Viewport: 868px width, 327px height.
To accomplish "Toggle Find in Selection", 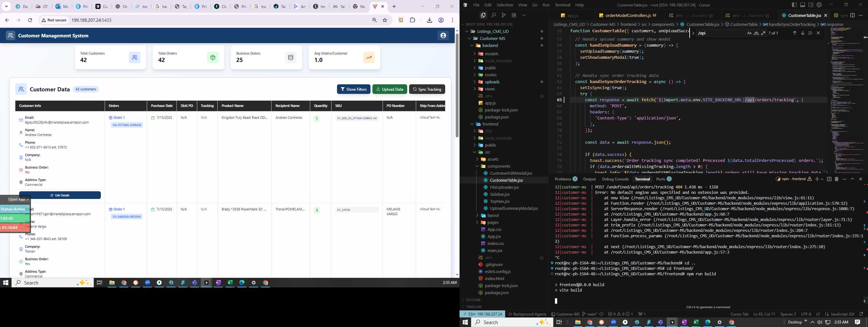I will (810, 33).
